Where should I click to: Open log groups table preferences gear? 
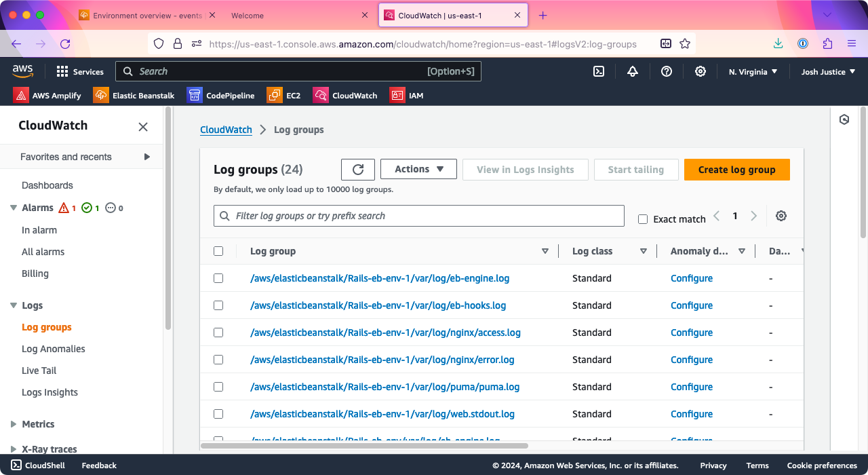tap(781, 216)
